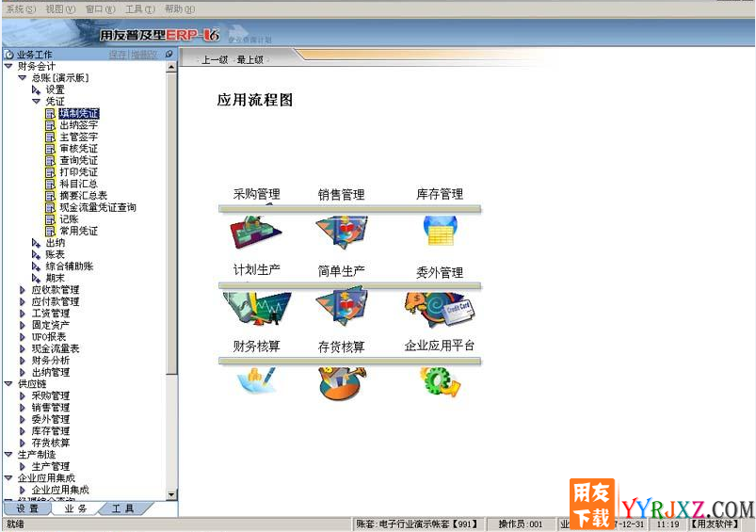Click tree scrollbar up arrow
The width and height of the screenshot is (756, 532).
pos(171,68)
